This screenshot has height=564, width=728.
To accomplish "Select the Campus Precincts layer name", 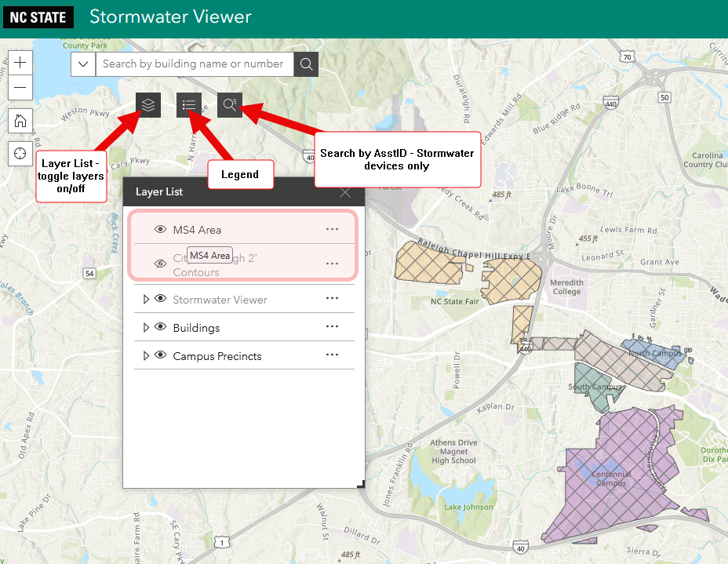I will point(217,356).
